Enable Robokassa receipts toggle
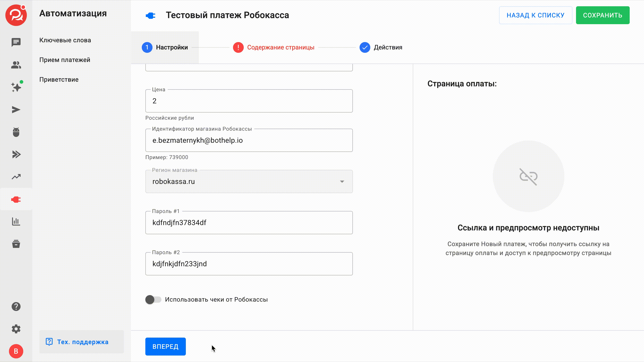Viewport: 644px width, 362px height. tap(153, 299)
